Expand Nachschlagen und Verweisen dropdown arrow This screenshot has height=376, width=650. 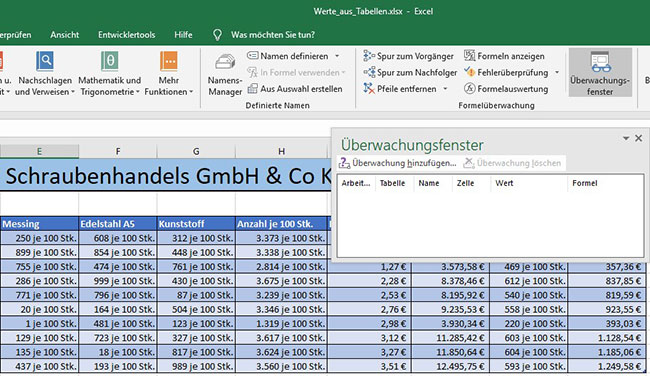point(73,92)
